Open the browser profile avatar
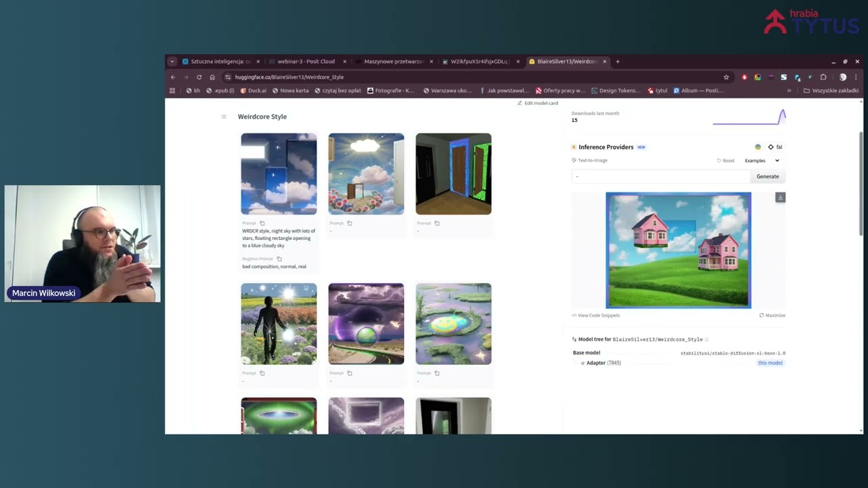This screenshot has height=488, width=868. tap(843, 77)
